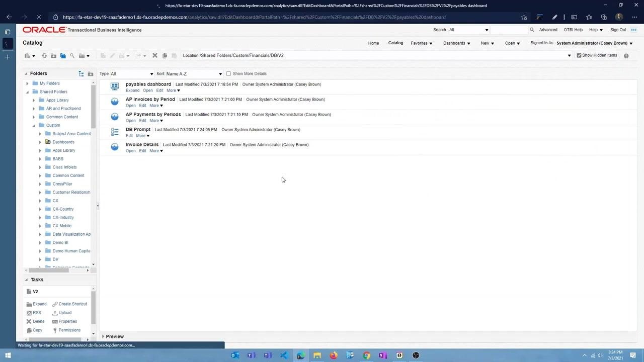Image resolution: width=644 pixels, height=362 pixels.
Task: Open Google Chrome from the taskbar
Action: [367, 355]
